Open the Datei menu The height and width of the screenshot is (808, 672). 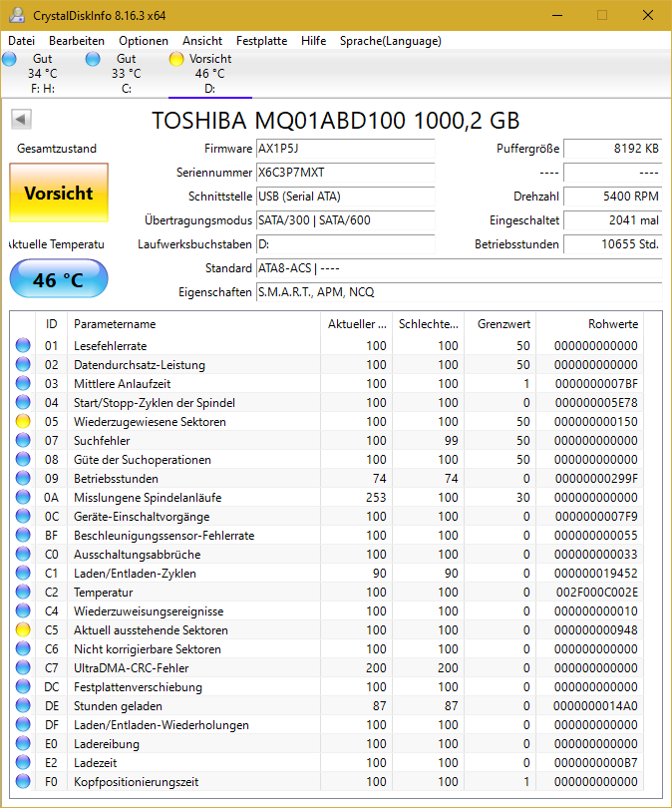(x=22, y=41)
